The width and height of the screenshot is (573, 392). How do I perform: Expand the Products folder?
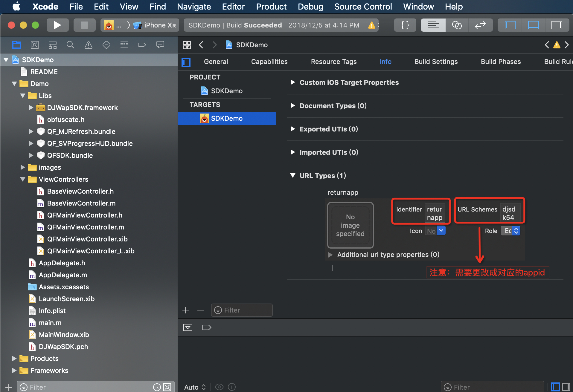pyautogui.click(x=14, y=358)
